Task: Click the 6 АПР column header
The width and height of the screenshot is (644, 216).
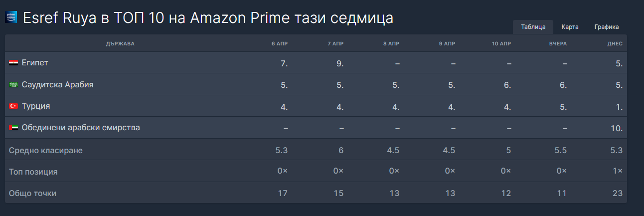Action: tap(280, 44)
